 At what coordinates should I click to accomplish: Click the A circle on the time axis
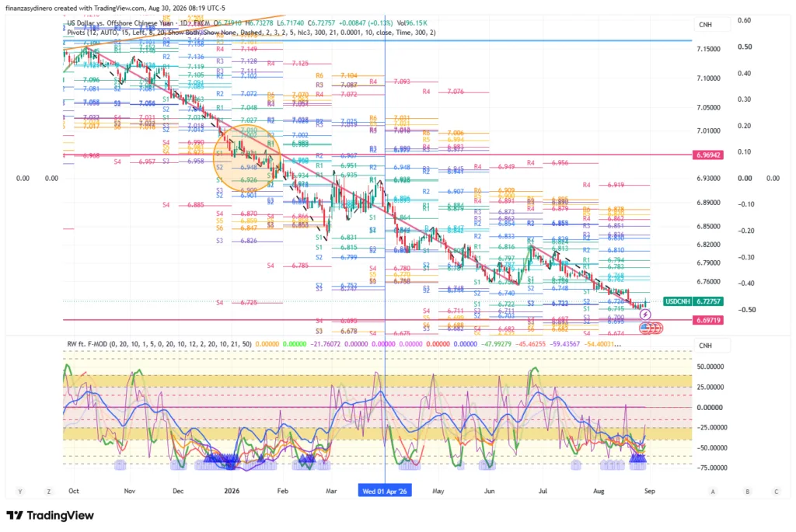pyautogui.click(x=713, y=492)
